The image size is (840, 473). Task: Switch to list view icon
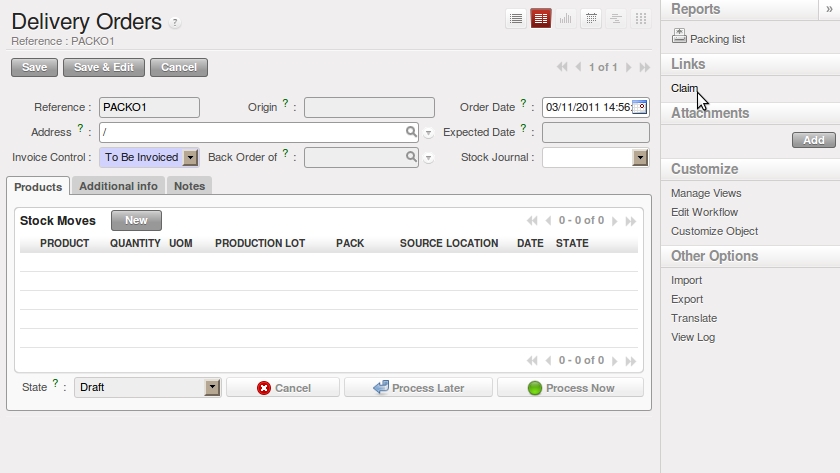click(516, 18)
